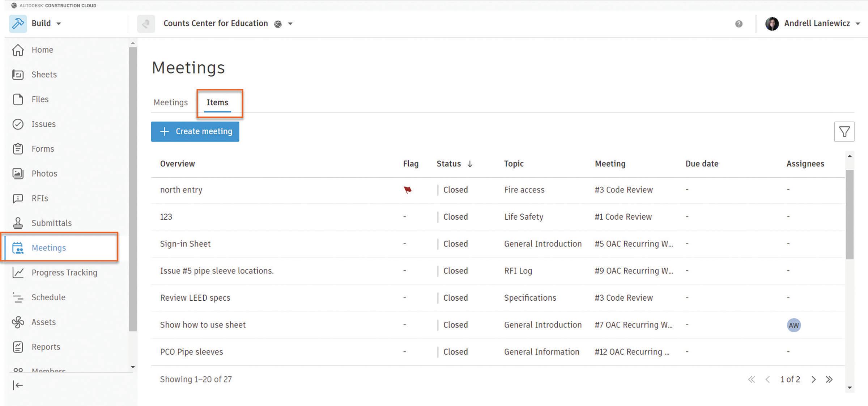Click the Specifications topic cell
Viewport: 868px width, 406px height.
(530, 298)
